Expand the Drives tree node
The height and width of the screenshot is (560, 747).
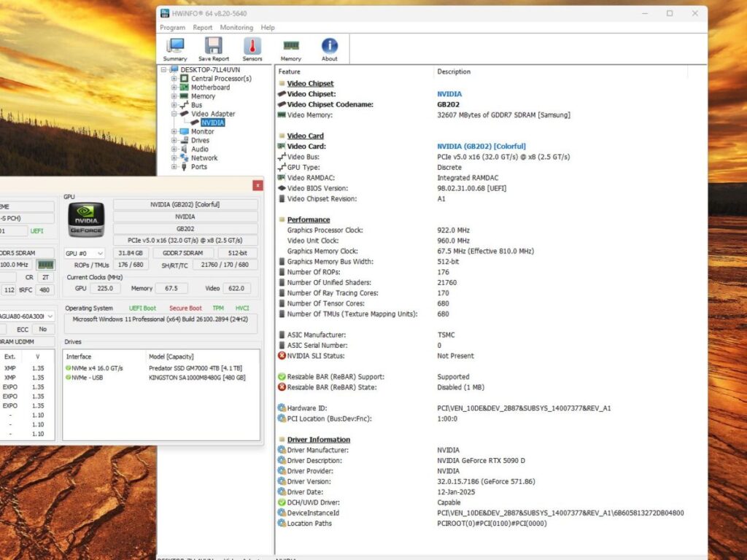coord(174,141)
